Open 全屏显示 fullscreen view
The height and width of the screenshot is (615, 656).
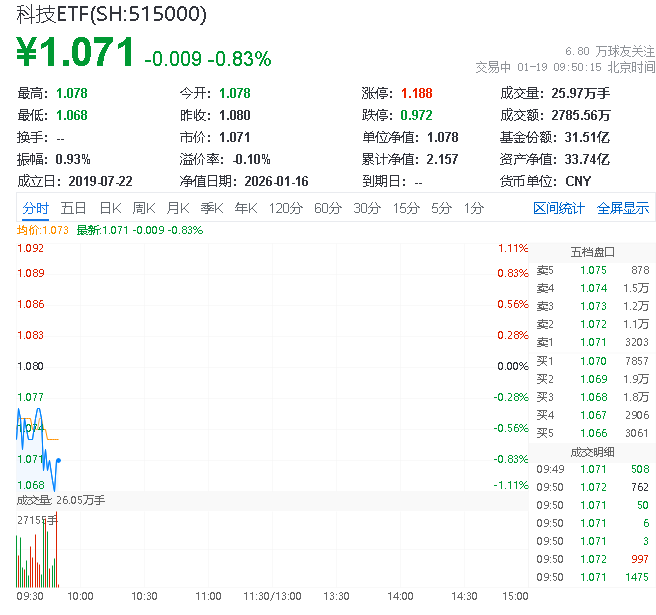[x=623, y=208]
